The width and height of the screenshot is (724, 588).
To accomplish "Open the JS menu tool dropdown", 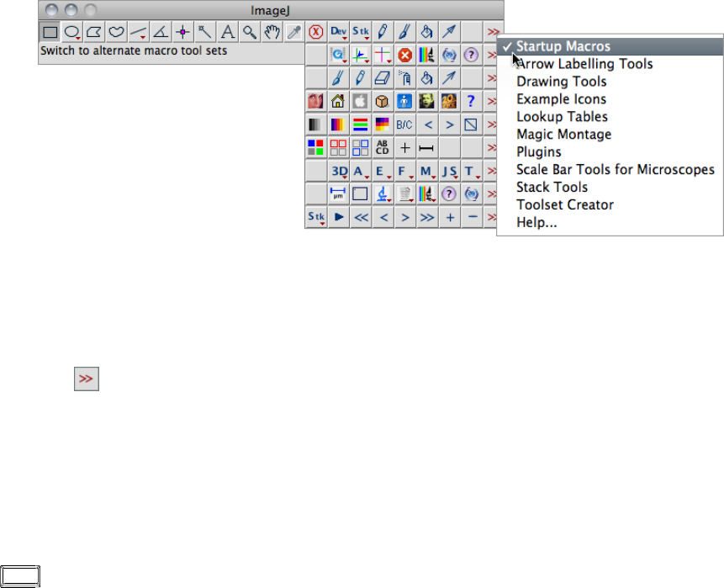I will point(449,171).
